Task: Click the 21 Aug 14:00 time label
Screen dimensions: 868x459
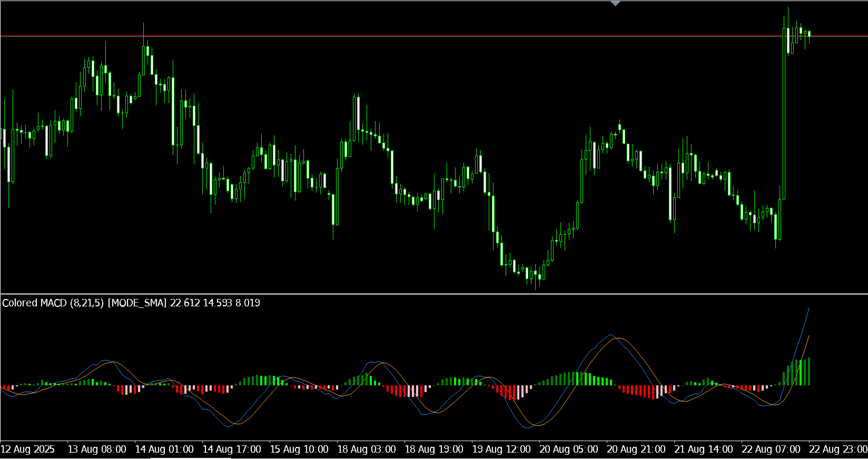Action: [x=704, y=449]
